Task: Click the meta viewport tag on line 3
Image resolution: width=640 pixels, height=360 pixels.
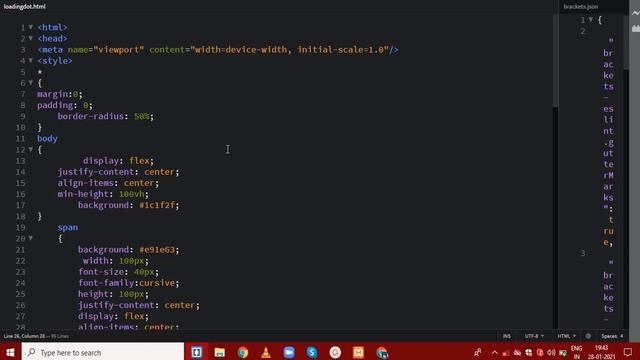Action: pos(218,49)
